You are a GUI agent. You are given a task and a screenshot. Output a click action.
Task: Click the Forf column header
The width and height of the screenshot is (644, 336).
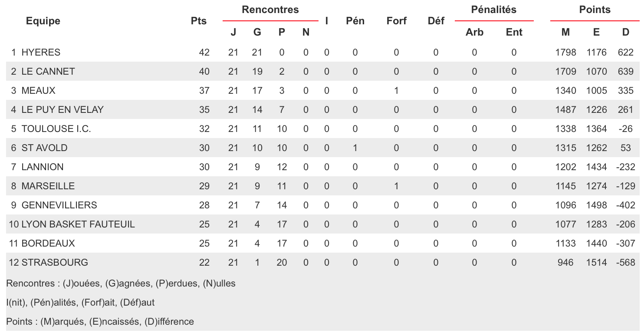tap(396, 21)
